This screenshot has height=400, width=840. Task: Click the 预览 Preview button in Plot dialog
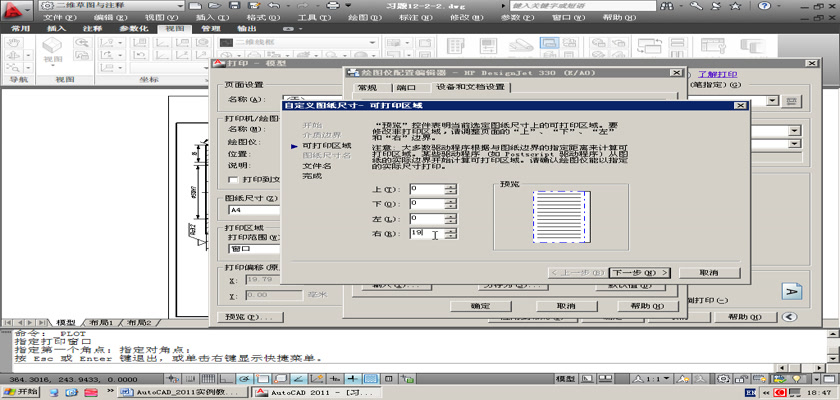249,317
